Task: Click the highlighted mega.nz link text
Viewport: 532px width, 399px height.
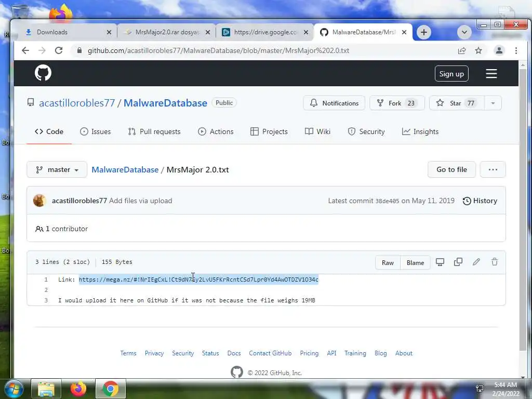Action: click(198, 280)
